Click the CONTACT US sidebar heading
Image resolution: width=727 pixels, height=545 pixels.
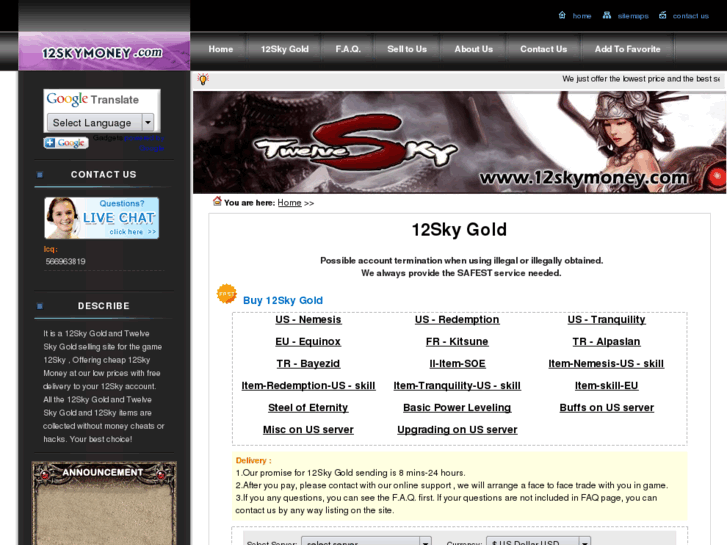(104, 175)
